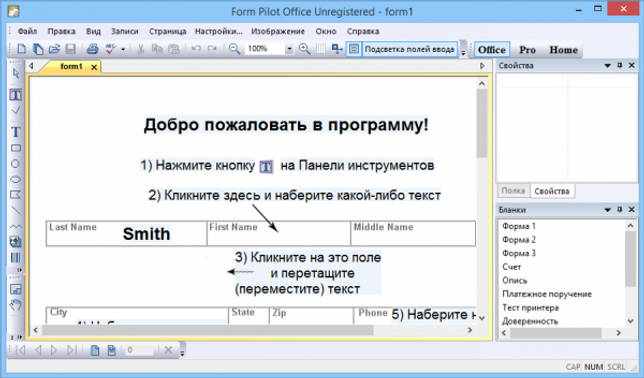Image resolution: width=644 pixels, height=378 pixels.
Task: Open the Файл menu
Action: (27, 31)
